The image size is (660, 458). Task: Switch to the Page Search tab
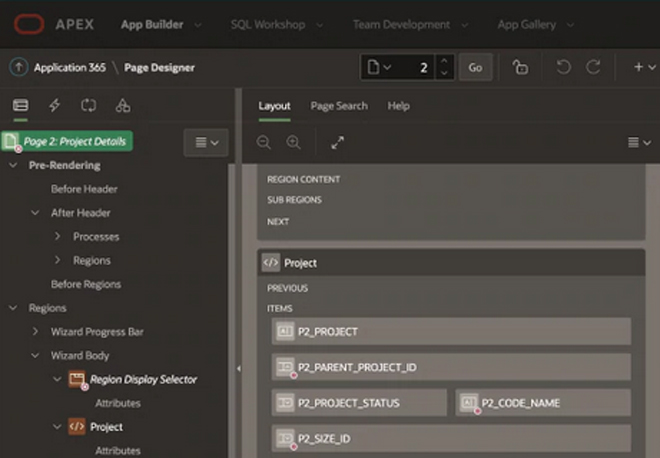pos(339,106)
